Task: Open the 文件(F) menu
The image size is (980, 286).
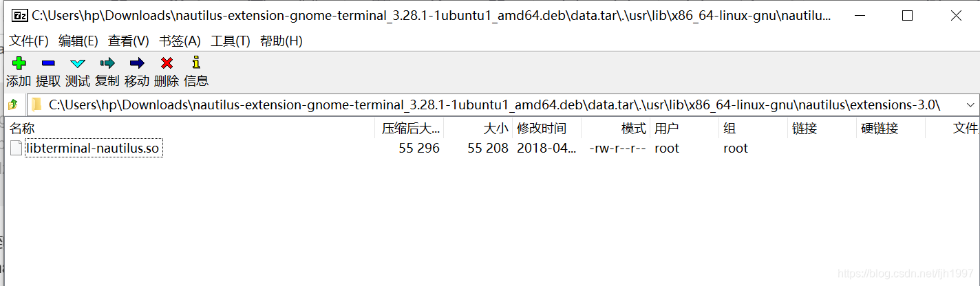Action: click(29, 41)
